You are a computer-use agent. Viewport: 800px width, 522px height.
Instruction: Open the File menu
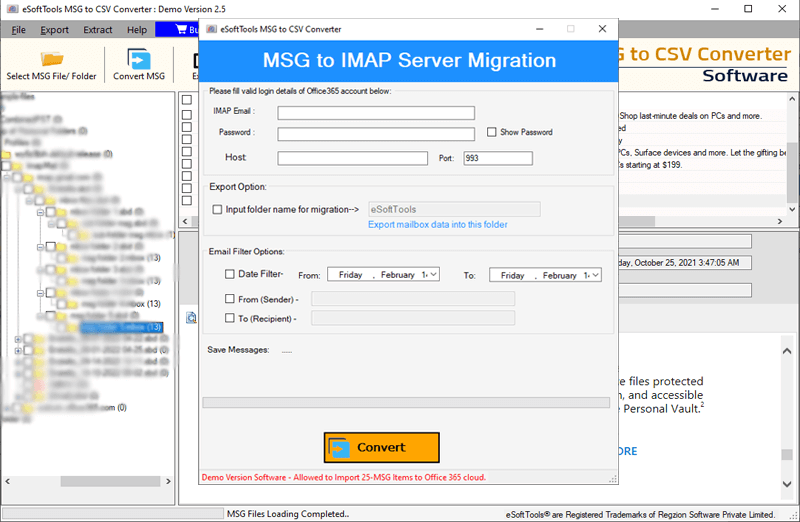click(x=18, y=30)
